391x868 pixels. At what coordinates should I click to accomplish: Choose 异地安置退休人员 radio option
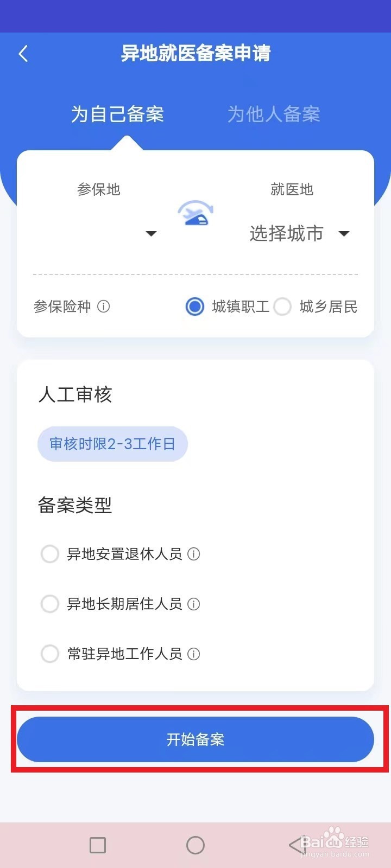click(50, 554)
